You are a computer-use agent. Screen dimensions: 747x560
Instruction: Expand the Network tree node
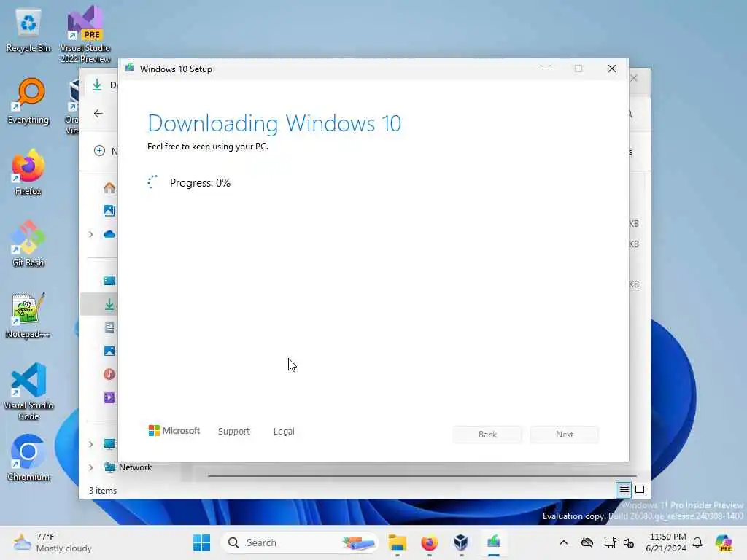[x=90, y=467]
